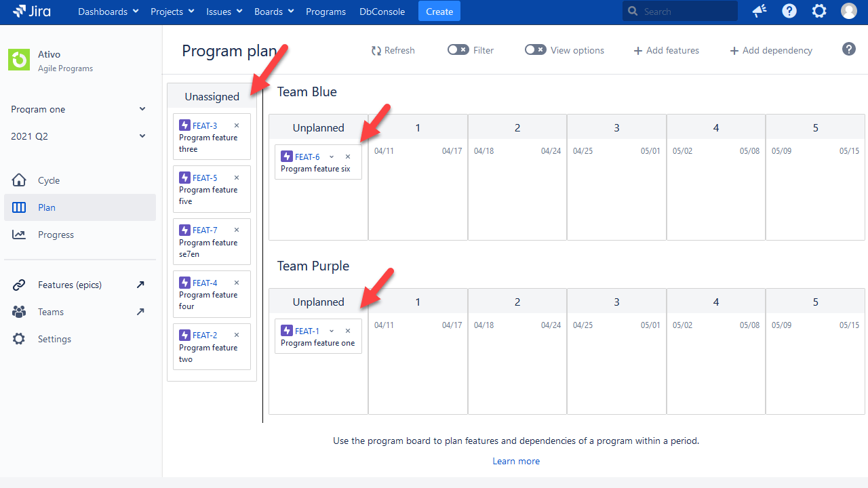Open the settings gear in top navigation
The height and width of the screenshot is (488, 868).
point(818,11)
